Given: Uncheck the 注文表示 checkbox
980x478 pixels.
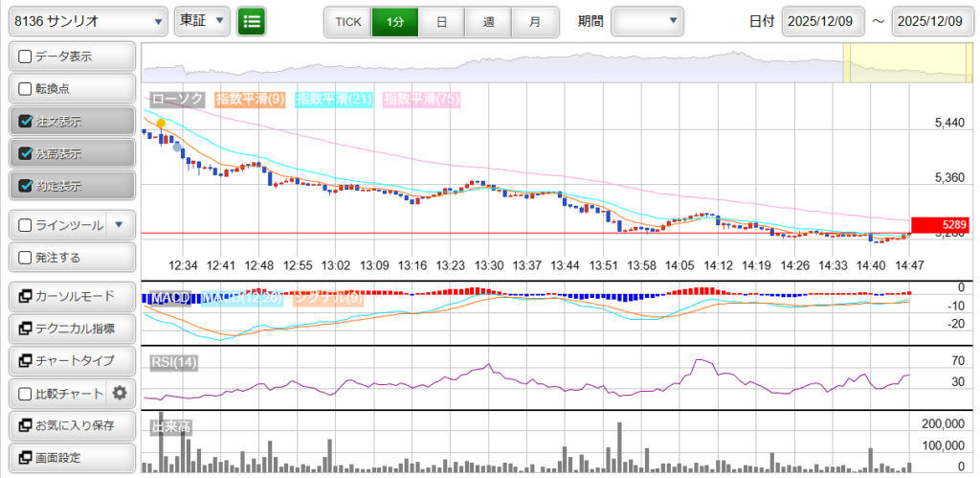Looking at the screenshot, I should 26,122.
